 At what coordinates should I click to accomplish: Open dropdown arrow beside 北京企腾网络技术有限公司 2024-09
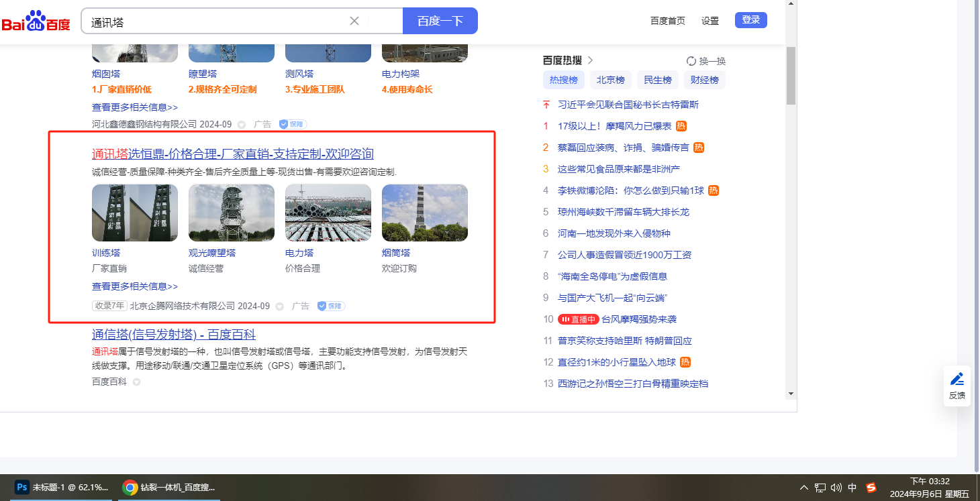[279, 307]
